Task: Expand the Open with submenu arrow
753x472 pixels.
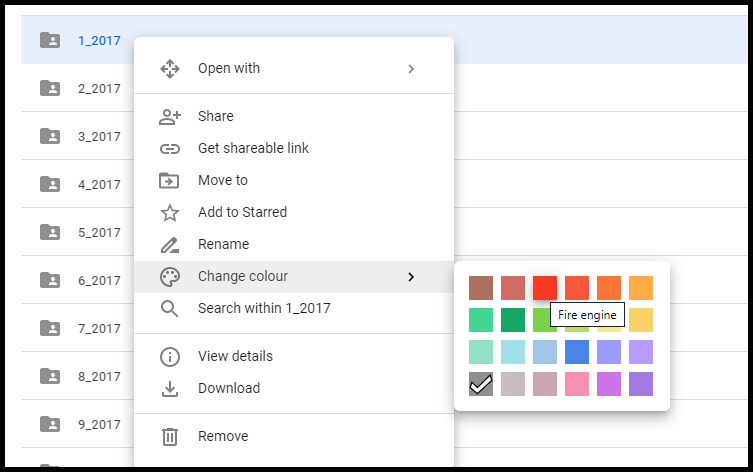Action: pyautogui.click(x=410, y=68)
